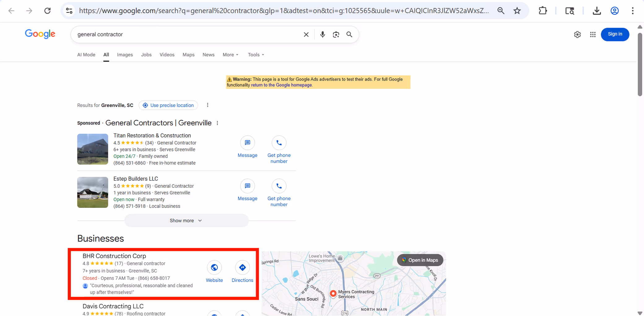Switch to Images tab
Viewport: 644px width, 316px height.
pos(125,55)
